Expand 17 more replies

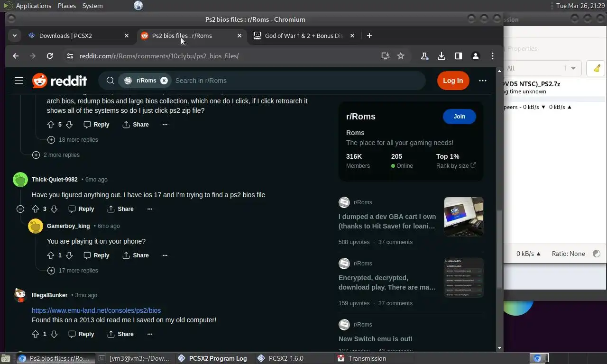click(x=73, y=271)
